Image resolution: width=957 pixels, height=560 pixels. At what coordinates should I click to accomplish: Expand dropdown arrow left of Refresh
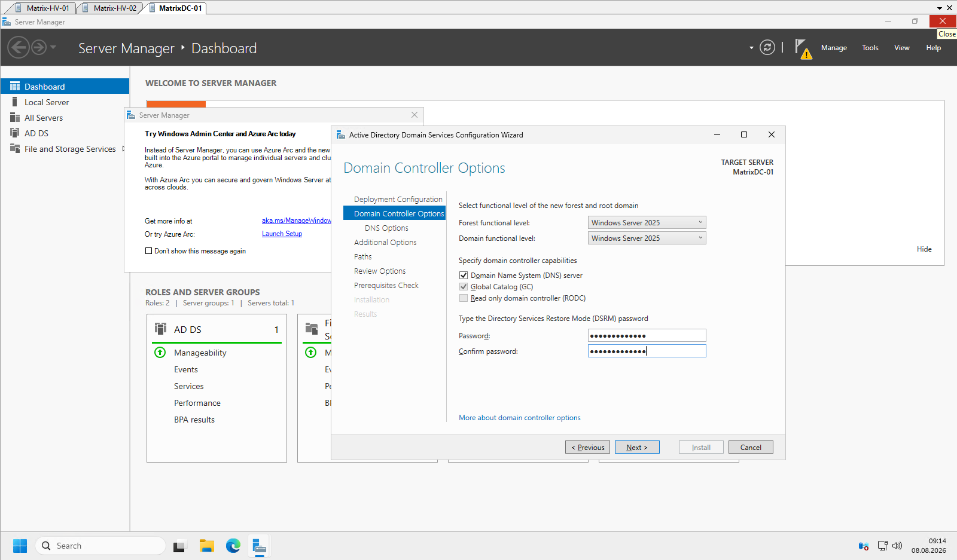point(751,48)
